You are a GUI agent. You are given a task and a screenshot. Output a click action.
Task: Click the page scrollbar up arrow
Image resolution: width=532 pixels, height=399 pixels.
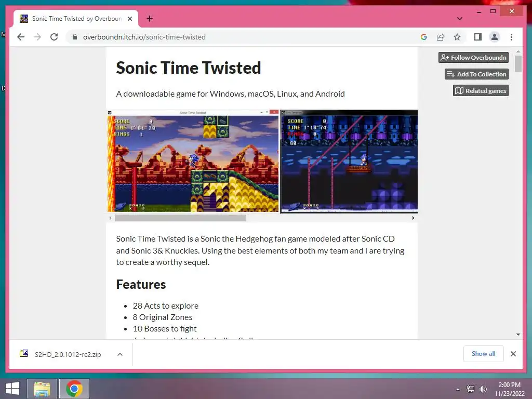(518, 51)
